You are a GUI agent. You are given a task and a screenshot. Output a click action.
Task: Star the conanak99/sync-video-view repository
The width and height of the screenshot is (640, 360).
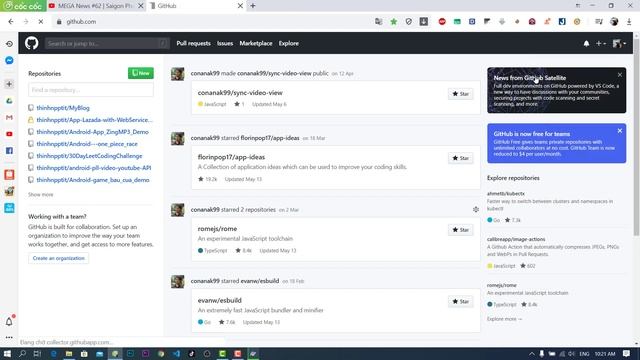pos(460,94)
